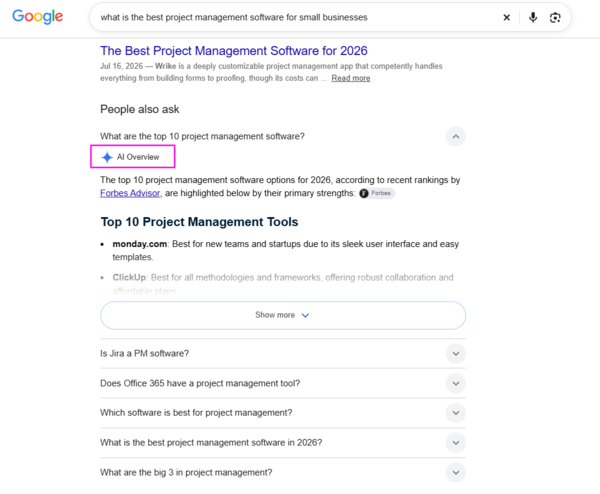Click the Forbes source chip
The width and height of the screenshot is (600, 494).
click(x=377, y=193)
